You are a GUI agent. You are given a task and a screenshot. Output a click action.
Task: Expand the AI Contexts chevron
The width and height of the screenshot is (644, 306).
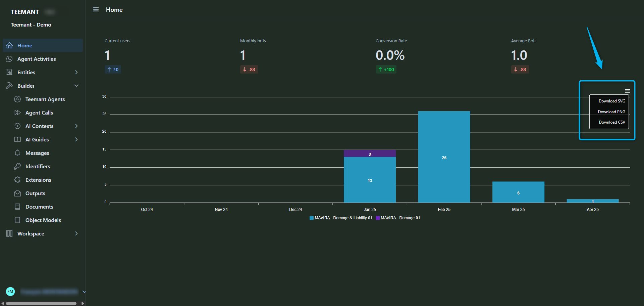point(76,126)
